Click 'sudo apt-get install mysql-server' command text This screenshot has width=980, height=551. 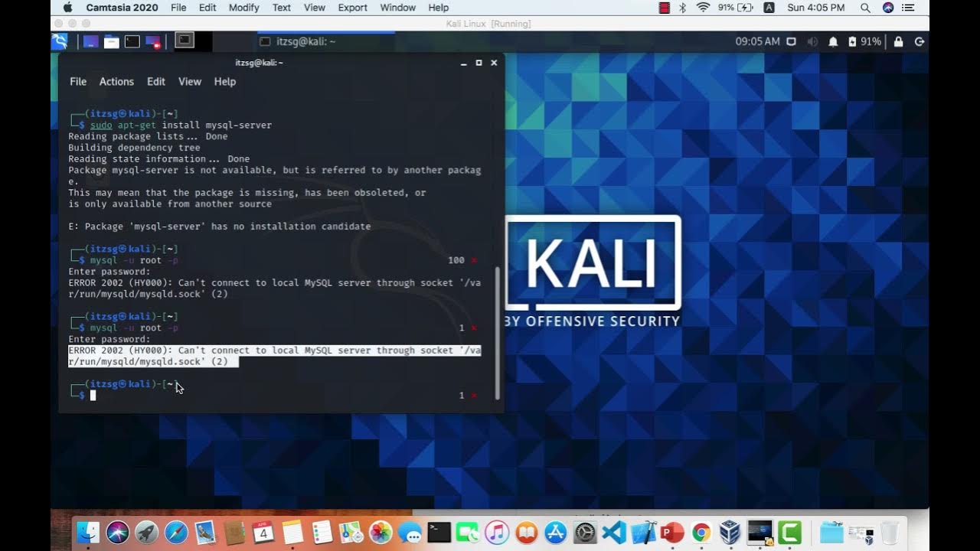[181, 125]
